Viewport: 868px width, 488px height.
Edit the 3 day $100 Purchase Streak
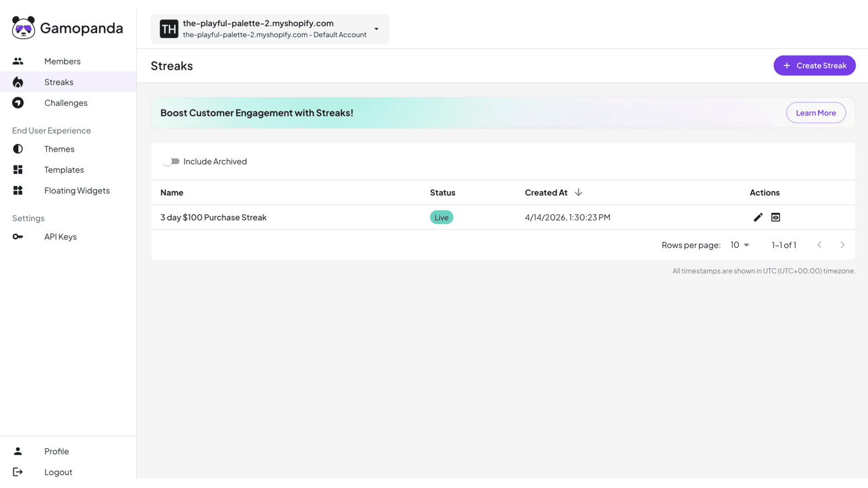point(758,217)
